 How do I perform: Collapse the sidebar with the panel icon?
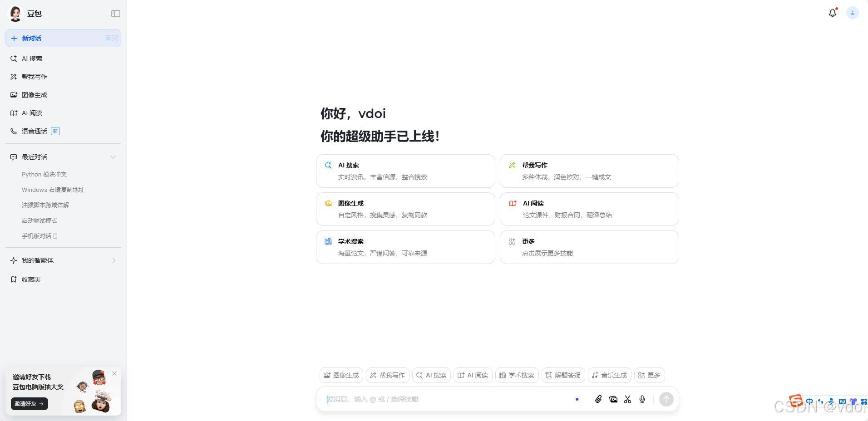(116, 14)
